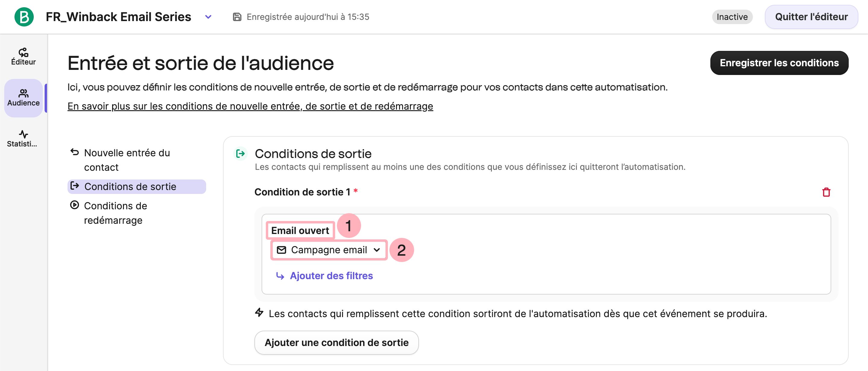Click the exit icon in Conditions de sortie row

74,186
